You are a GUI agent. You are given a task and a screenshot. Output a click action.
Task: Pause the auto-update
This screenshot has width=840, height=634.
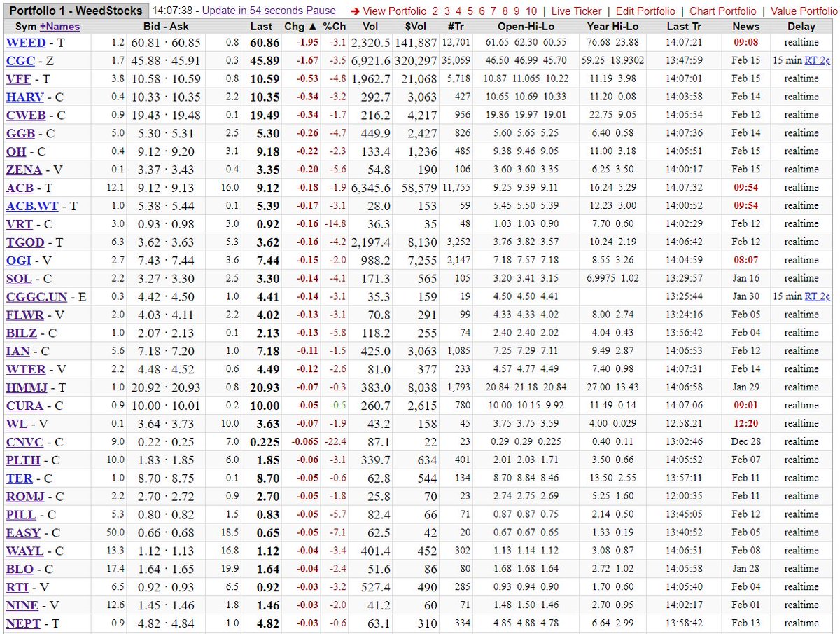tap(321, 11)
